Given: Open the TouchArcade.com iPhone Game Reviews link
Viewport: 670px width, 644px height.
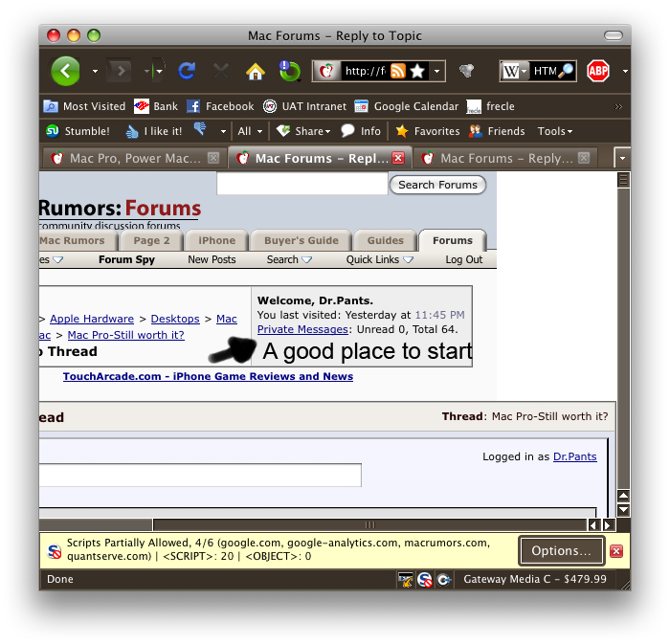Looking at the screenshot, I should click(x=208, y=376).
